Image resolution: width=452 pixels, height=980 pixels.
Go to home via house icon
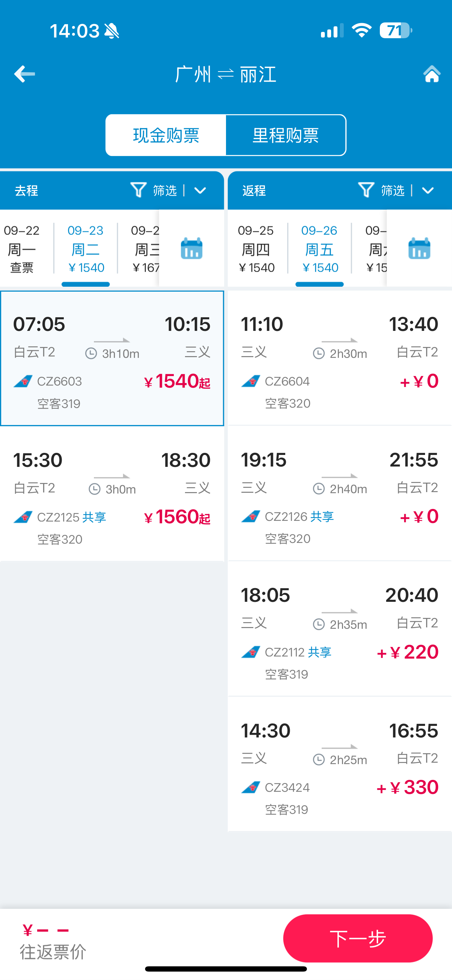click(432, 74)
